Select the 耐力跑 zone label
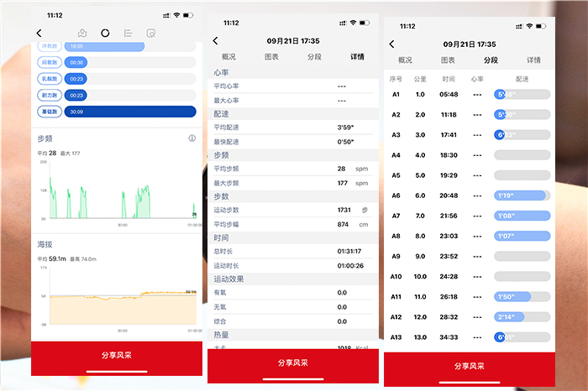This screenshot has width=588, height=391. pyautogui.click(x=50, y=96)
